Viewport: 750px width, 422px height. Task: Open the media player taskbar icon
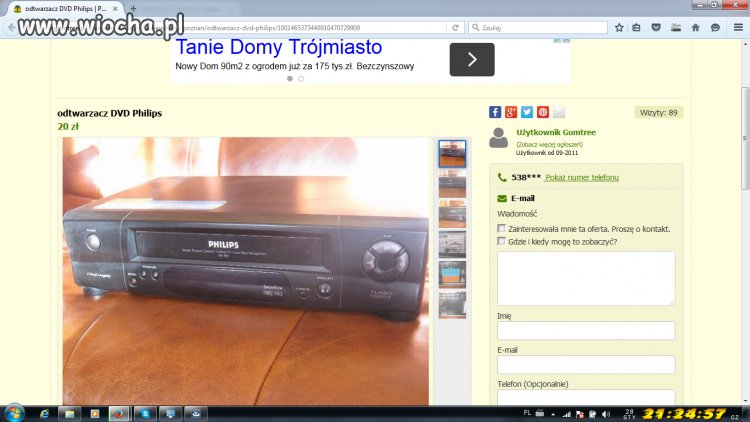click(94, 413)
